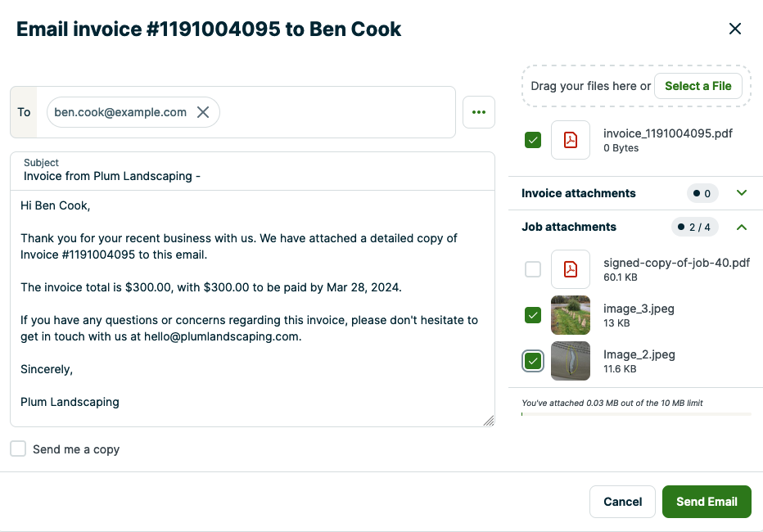Click the invoice_1191004095.pdf PDF icon
Viewport: 763px width, 532px height.
tap(571, 140)
